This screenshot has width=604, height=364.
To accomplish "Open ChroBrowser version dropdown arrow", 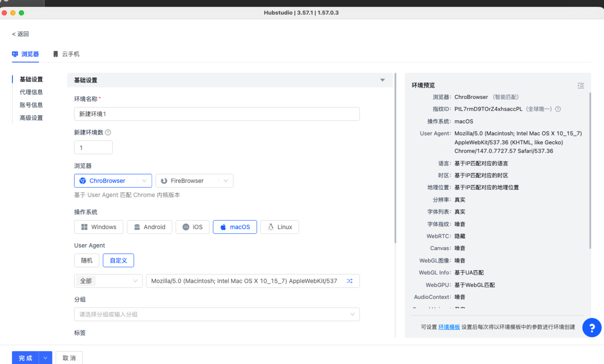I will pos(144,181).
